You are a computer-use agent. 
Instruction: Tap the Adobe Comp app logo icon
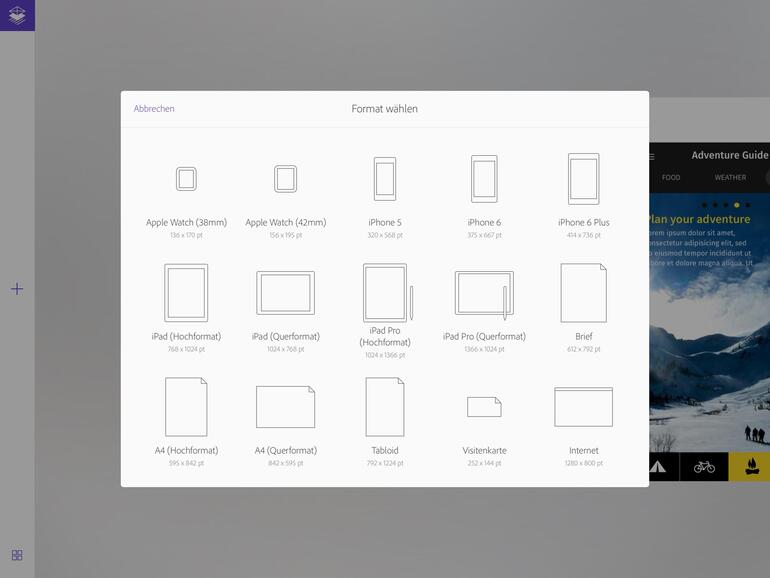(17, 15)
